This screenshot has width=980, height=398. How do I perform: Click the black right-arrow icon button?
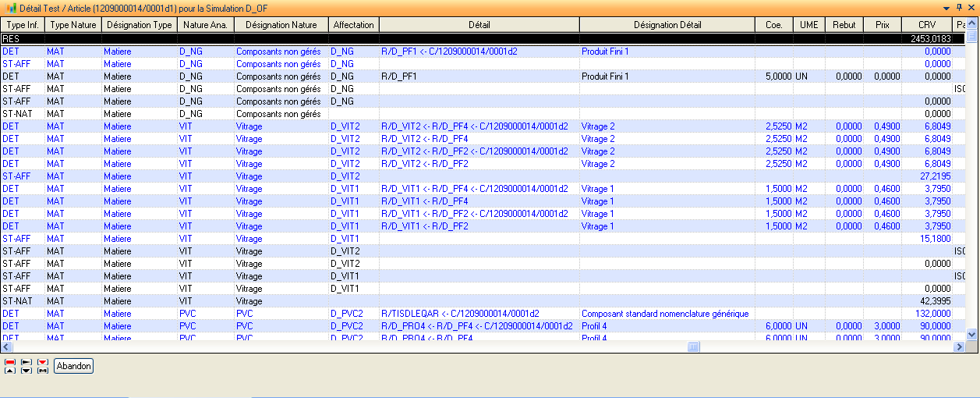(x=27, y=362)
